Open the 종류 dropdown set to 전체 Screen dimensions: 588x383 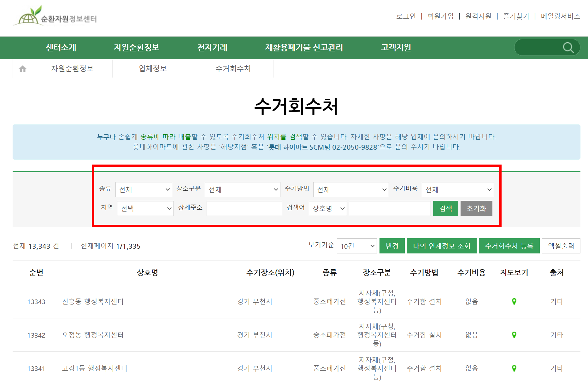click(144, 189)
